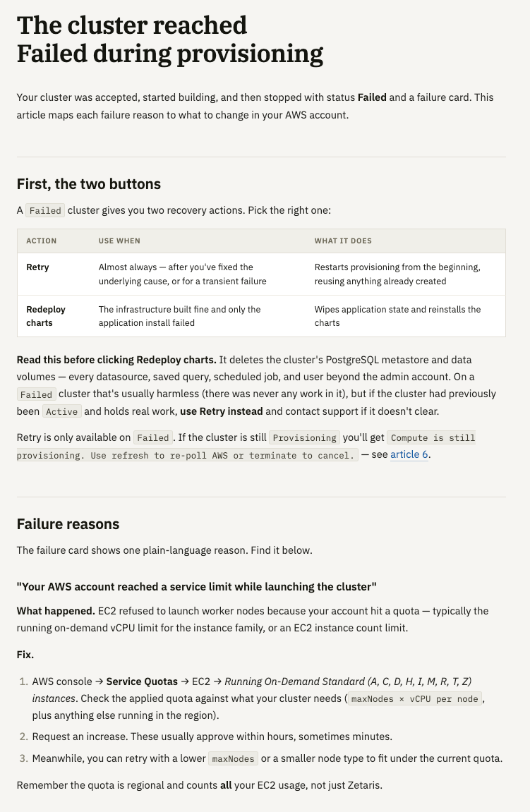Click the ACTION column header
Image resolution: width=530 pixels, height=812 pixels.
tap(42, 241)
